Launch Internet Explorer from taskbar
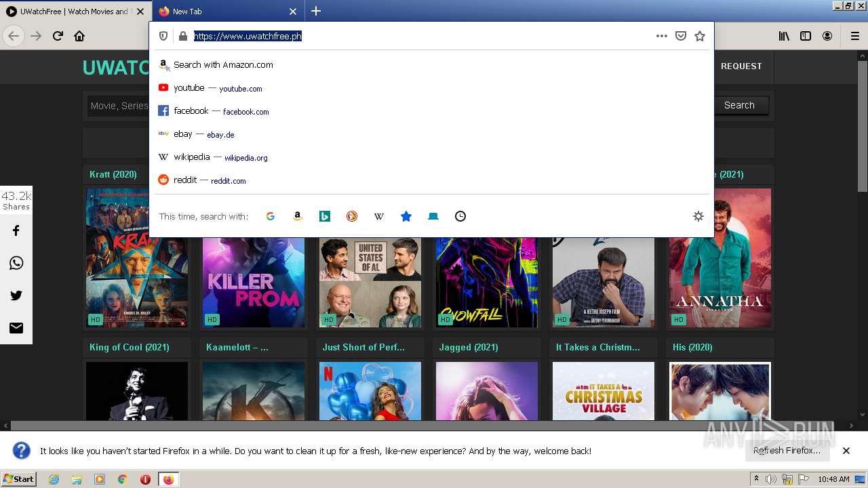868x488 pixels. (x=54, y=479)
